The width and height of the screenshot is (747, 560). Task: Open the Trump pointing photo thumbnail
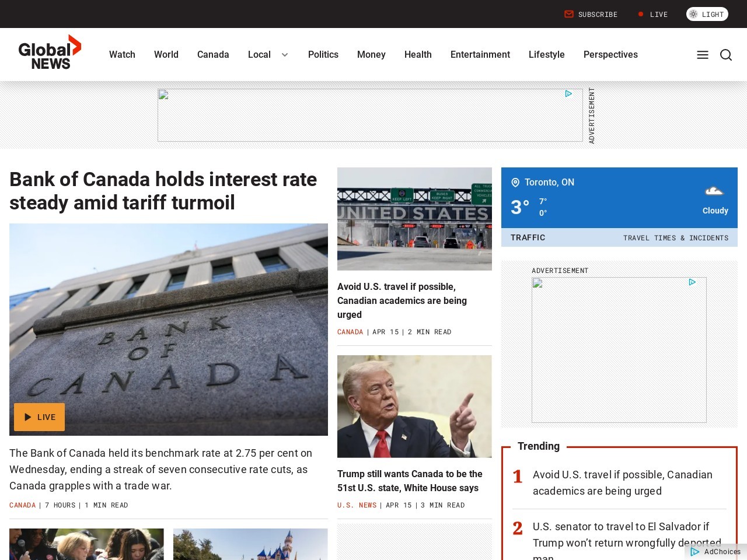(414, 407)
